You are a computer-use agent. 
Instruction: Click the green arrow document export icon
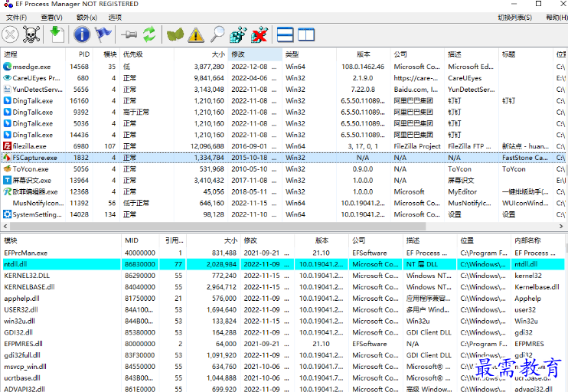click(x=57, y=34)
